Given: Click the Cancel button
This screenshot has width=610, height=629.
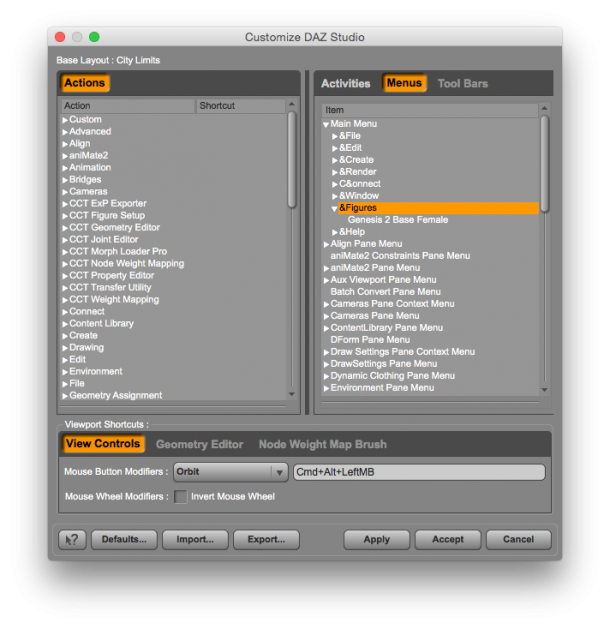Looking at the screenshot, I should click(x=519, y=540).
